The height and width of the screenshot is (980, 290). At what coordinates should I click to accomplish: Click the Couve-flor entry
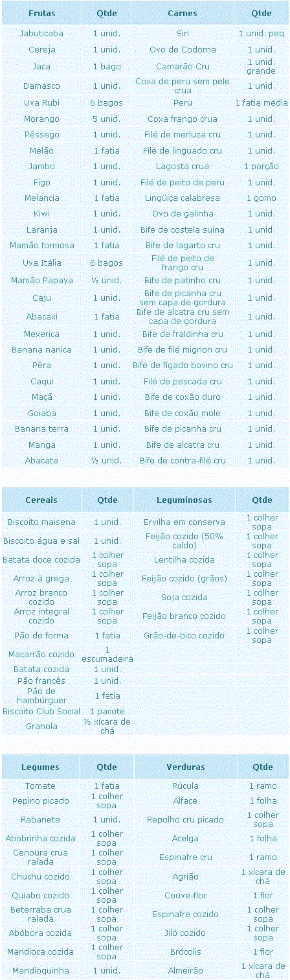(x=185, y=896)
